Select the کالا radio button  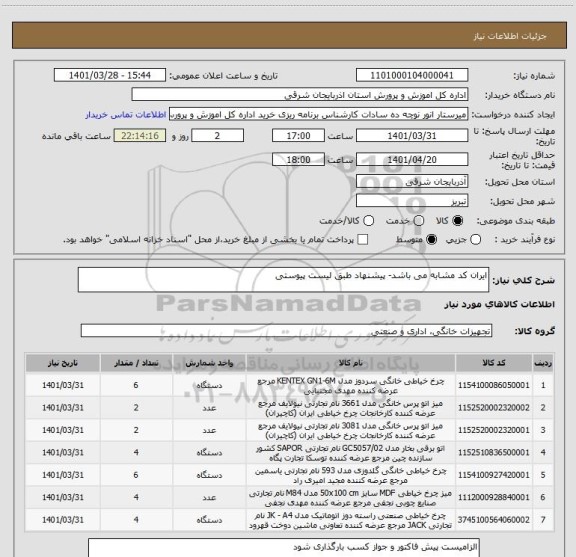458,220
